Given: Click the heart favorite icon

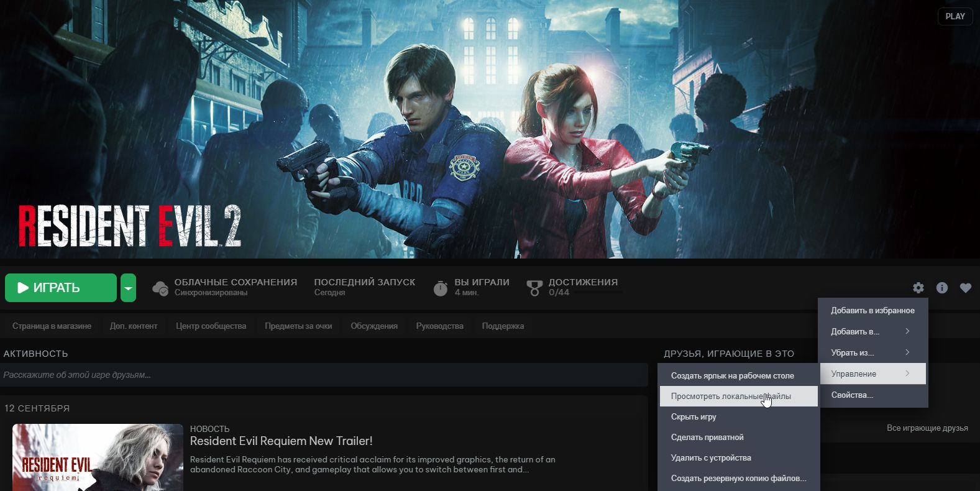Looking at the screenshot, I should 965,288.
